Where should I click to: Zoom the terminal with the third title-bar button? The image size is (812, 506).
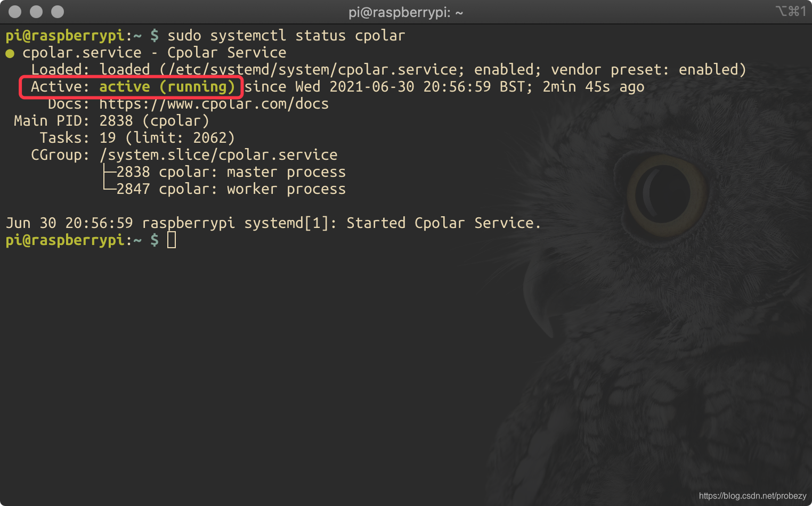[x=58, y=12]
